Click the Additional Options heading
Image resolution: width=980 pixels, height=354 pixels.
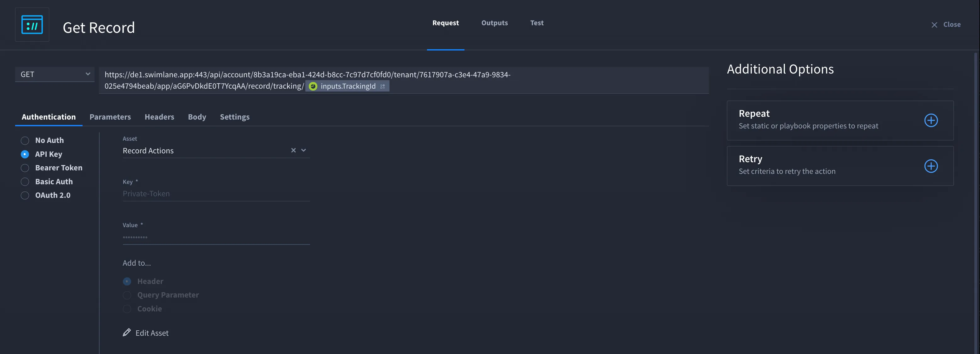pyautogui.click(x=780, y=69)
